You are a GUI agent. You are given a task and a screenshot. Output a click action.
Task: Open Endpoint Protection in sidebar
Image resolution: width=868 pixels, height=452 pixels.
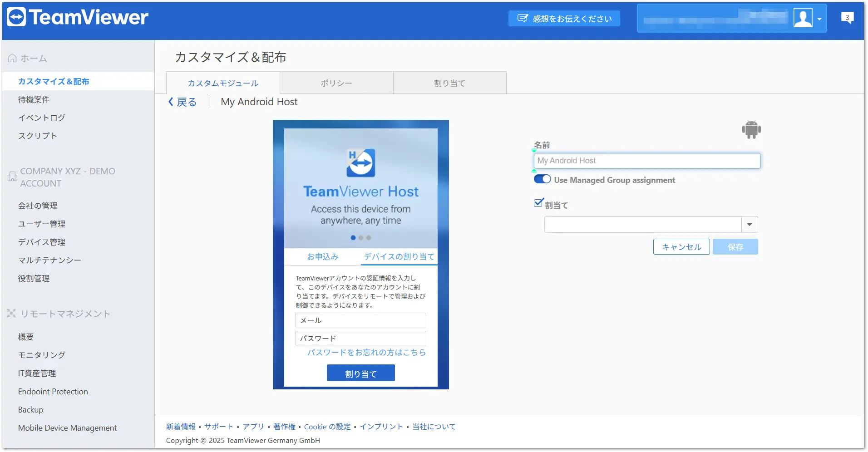[x=53, y=391]
